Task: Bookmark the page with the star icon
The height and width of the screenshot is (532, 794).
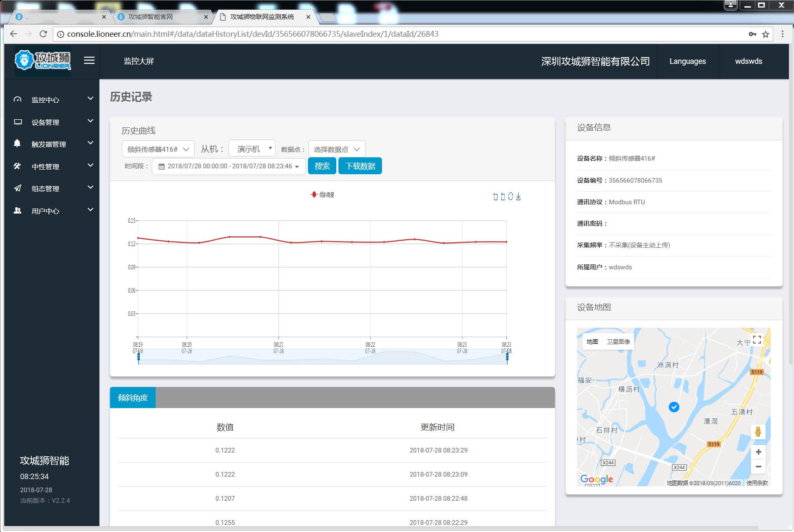Action: pyautogui.click(x=766, y=34)
